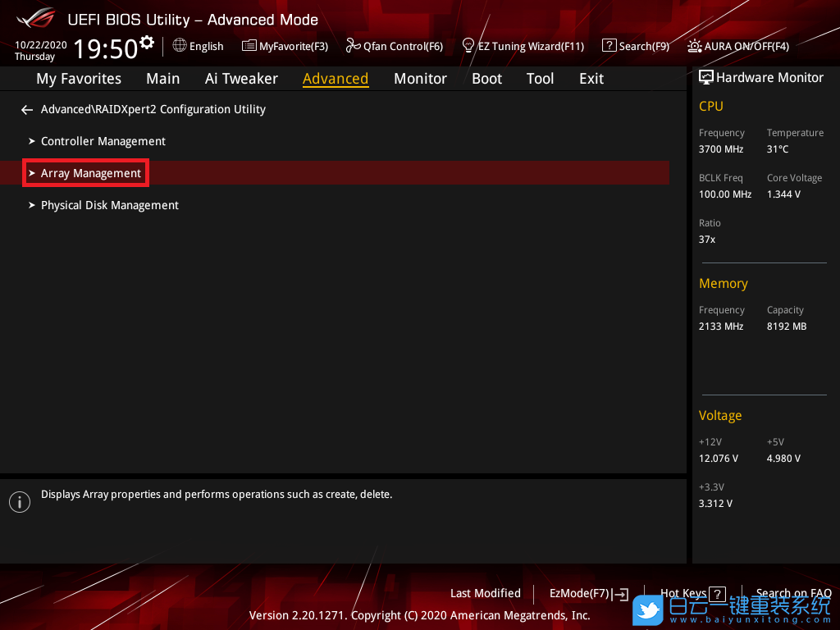840x630 pixels.
Task: Launch EZ Tuning Wizard lightbulb icon
Action: 468,45
